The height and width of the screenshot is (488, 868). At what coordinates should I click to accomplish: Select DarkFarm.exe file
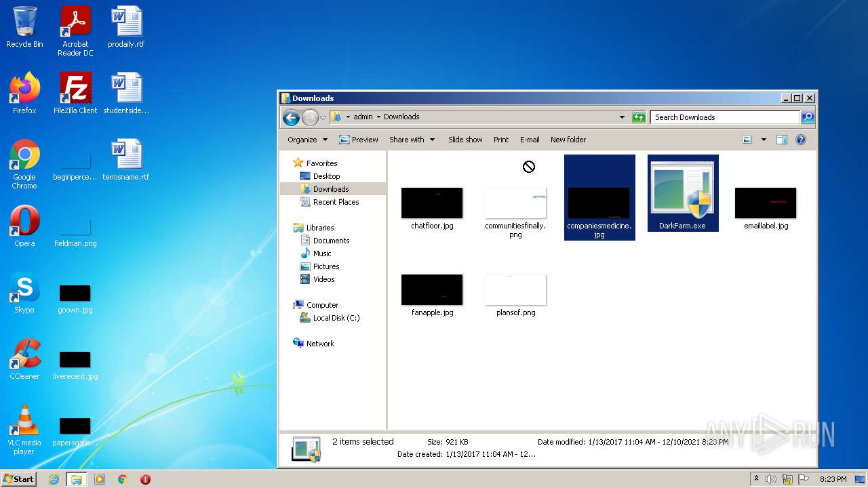683,193
